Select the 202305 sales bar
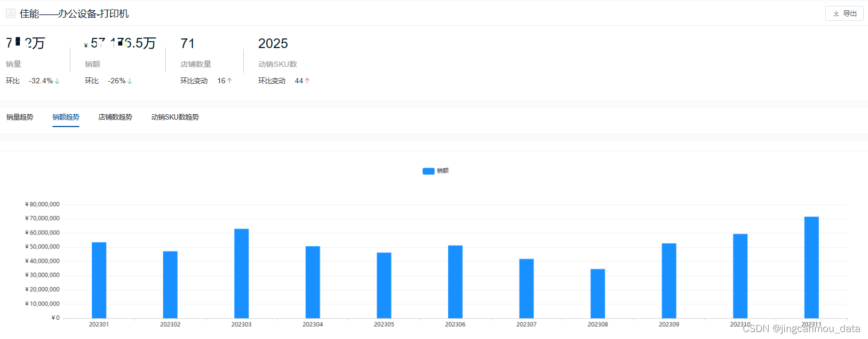 coord(384,285)
